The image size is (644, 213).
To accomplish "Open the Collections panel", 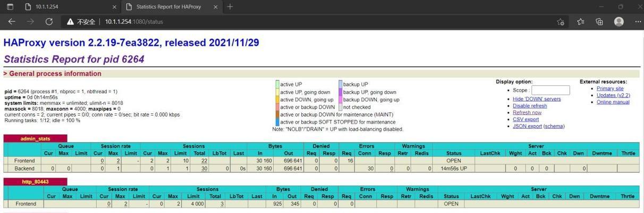I will pos(599,22).
